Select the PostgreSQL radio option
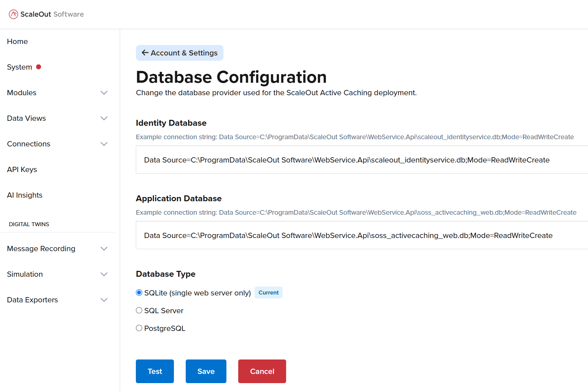The image size is (588, 391). (x=139, y=328)
